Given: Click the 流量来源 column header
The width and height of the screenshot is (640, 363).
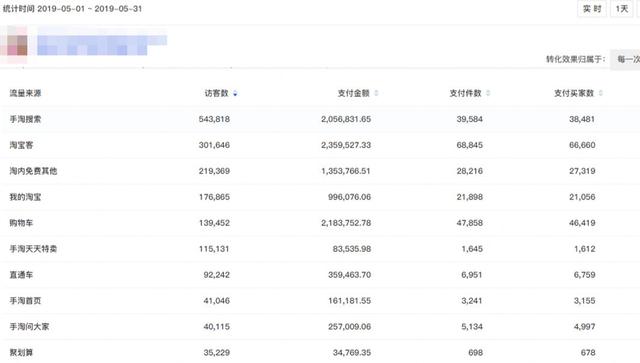Looking at the screenshot, I should tap(25, 94).
